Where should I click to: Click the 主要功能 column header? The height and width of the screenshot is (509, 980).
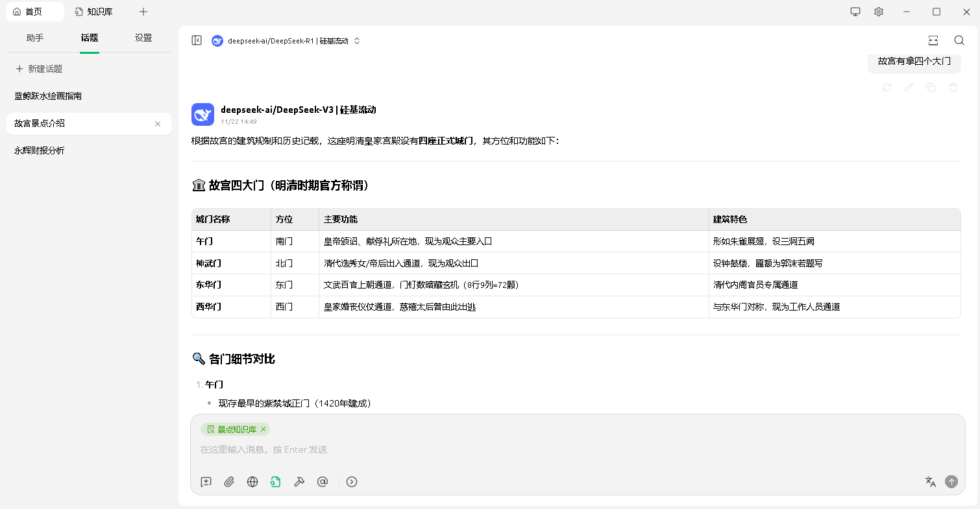click(513, 220)
